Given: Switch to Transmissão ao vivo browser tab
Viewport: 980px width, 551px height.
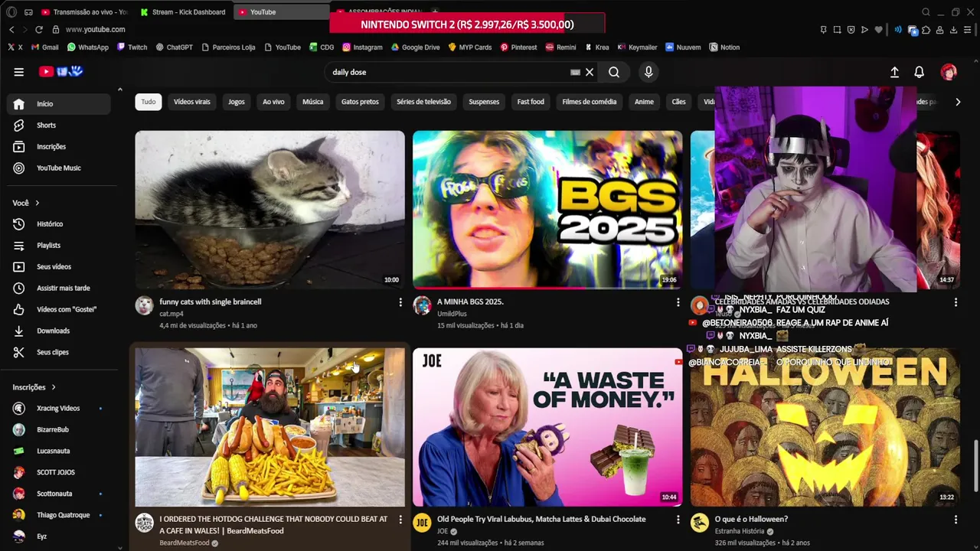Looking at the screenshot, I should [84, 12].
